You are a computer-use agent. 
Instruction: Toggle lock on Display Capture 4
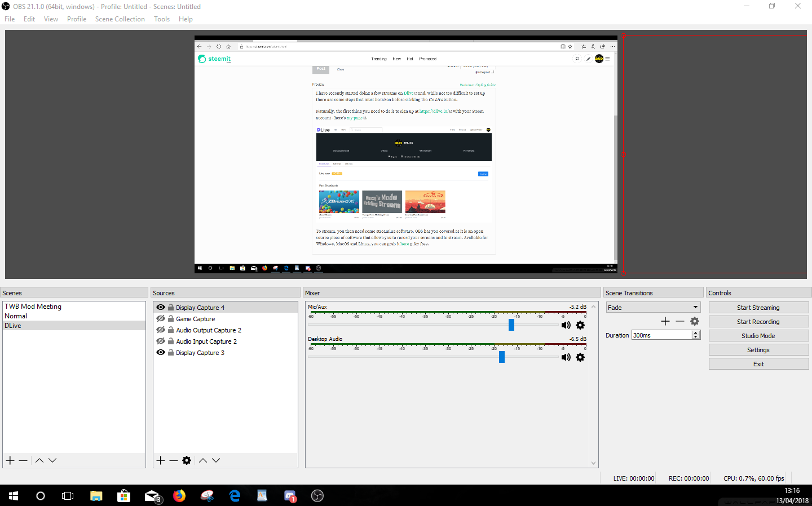tap(171, 307)
